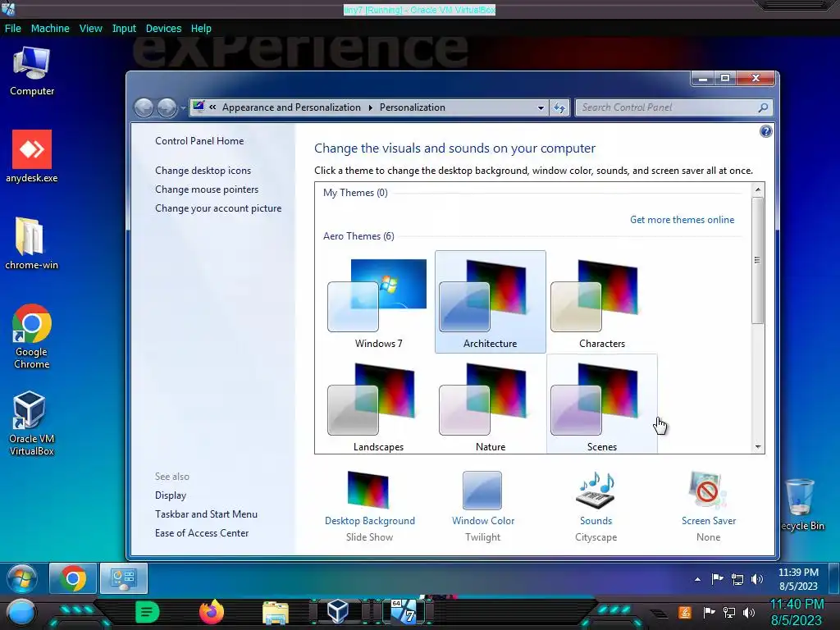Click the theme list scroll up arrow

click(x=757, y=189)
